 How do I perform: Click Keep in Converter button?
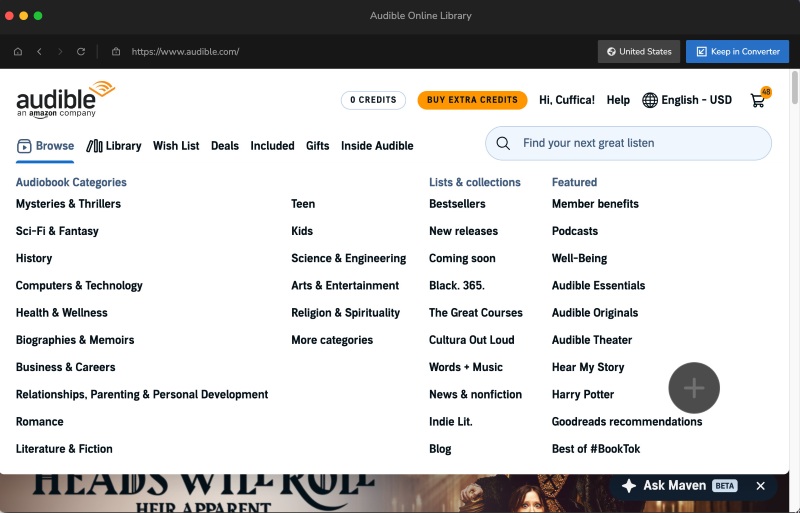737,52
